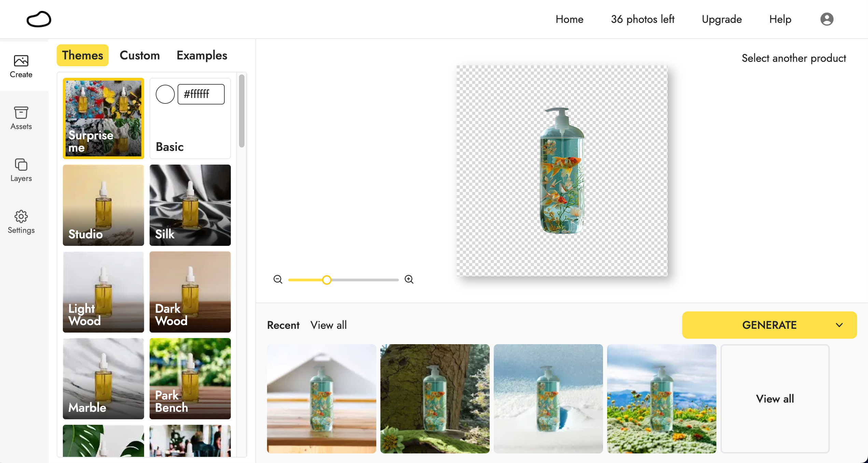Viewport: 868px width, 463px height.
Task: Switch to the Examples tab
Action: [202, 55]
